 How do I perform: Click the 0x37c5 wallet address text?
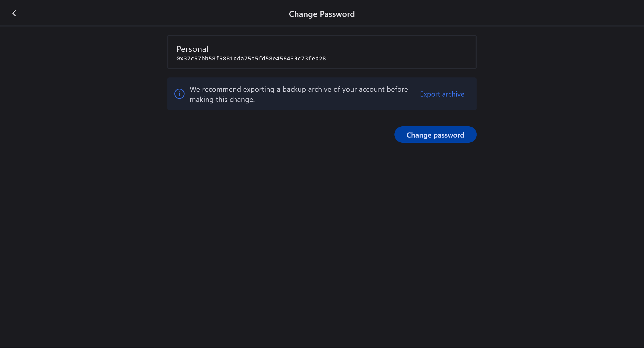click(251, 59)
